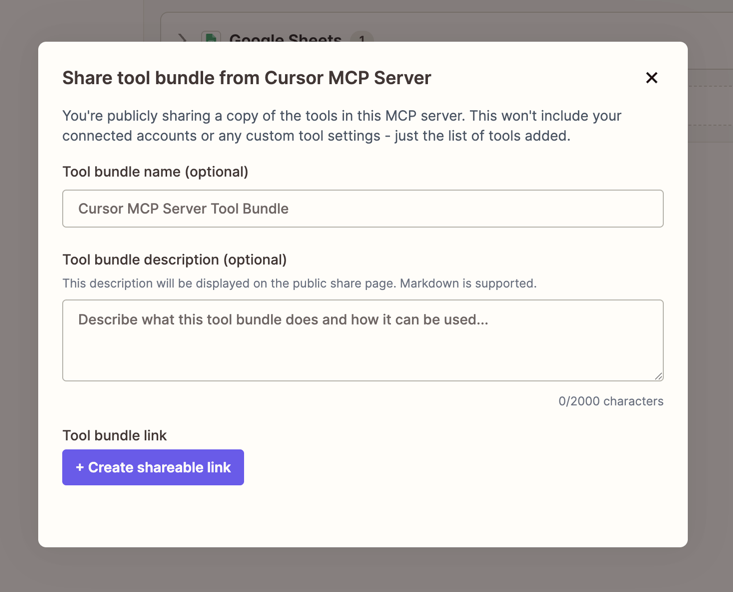Click the "Cursor MCP Server Tool Bundle" placeholder text
This screenshot has height=592, width=733.
tap(183, 209)
